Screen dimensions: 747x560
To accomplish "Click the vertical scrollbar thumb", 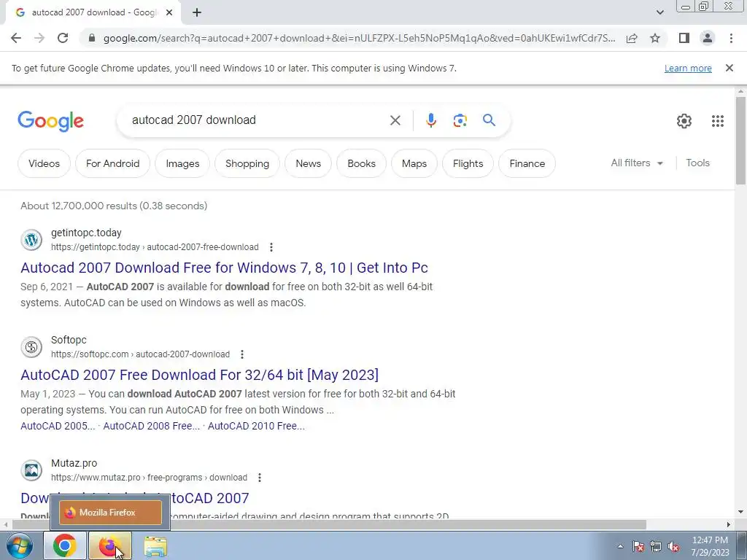I will tap(740, 141).
